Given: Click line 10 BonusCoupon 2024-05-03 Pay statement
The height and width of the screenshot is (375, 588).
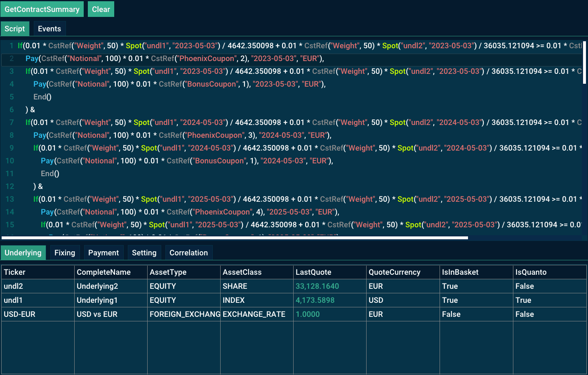Looking at the screenshot, I should pyautogui.click(x=187, y=161).
